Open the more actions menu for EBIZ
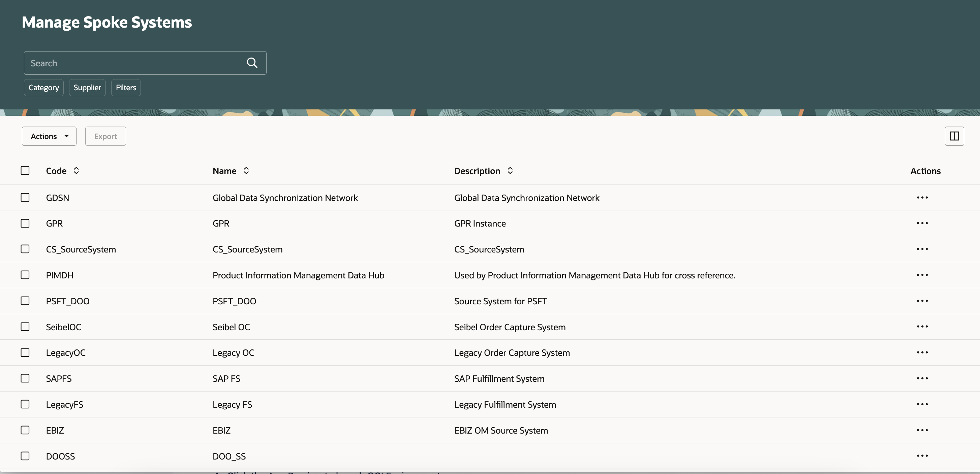Screen dimensions: 980x474 point(922,430)
